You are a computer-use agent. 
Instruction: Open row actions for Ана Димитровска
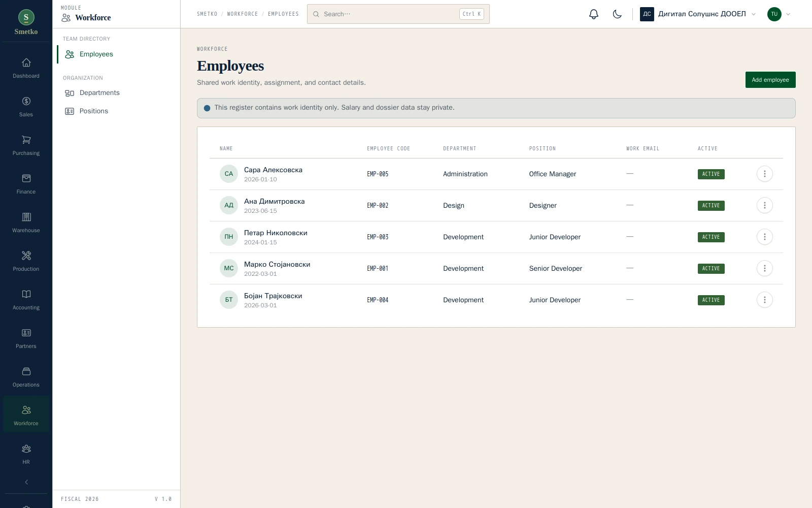765,205
